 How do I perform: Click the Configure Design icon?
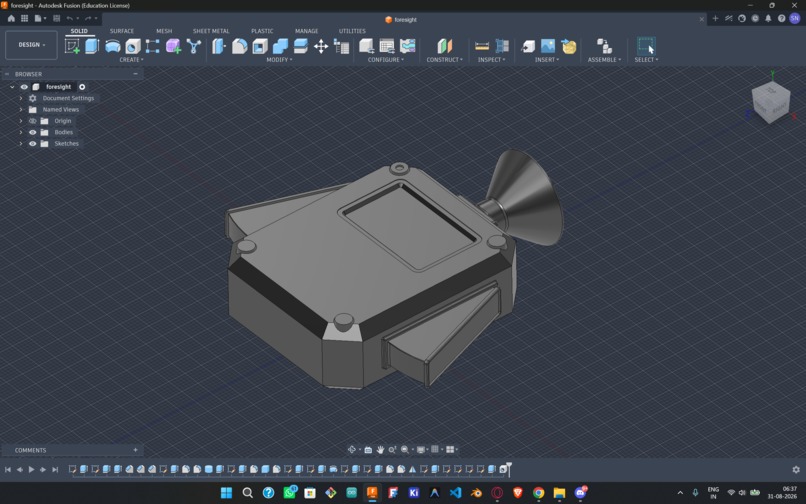point(367,46)
